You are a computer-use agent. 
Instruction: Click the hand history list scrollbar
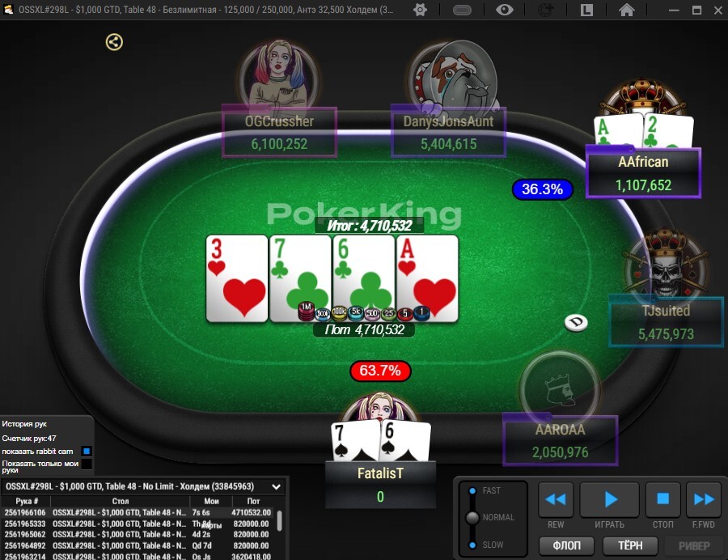pyautogui.click(x=280, y=520)
